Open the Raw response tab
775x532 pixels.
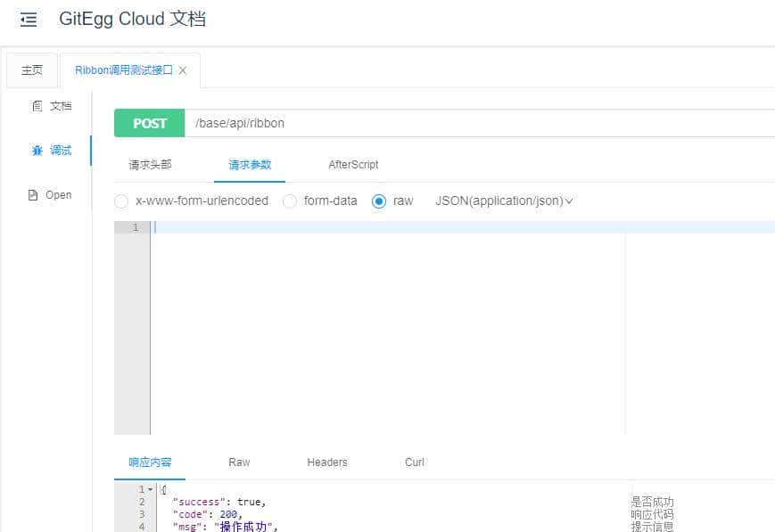239,462
